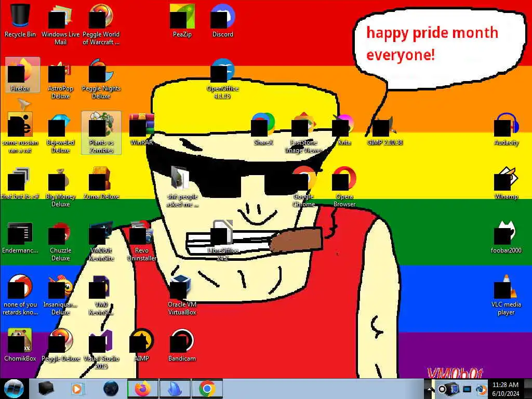Select the Firefox desktop shortcut

coord(22,75)
